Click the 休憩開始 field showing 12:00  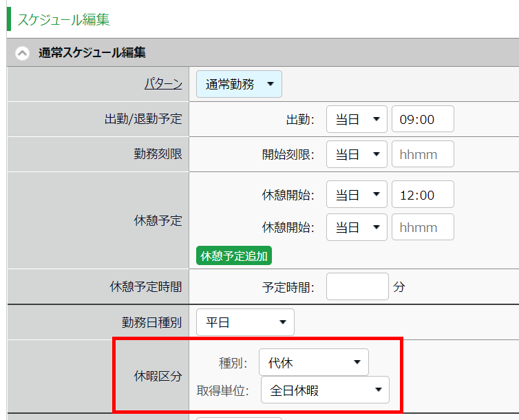[422, 195]
